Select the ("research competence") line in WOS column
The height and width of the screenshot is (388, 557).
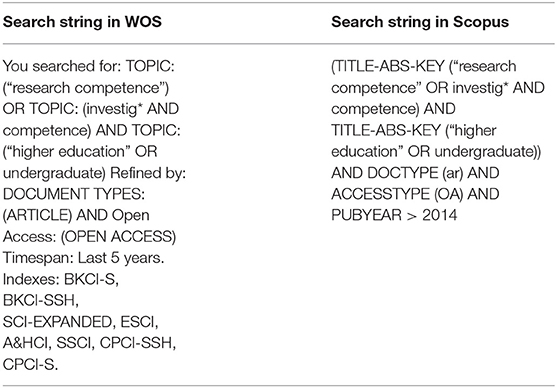[86, 88]
